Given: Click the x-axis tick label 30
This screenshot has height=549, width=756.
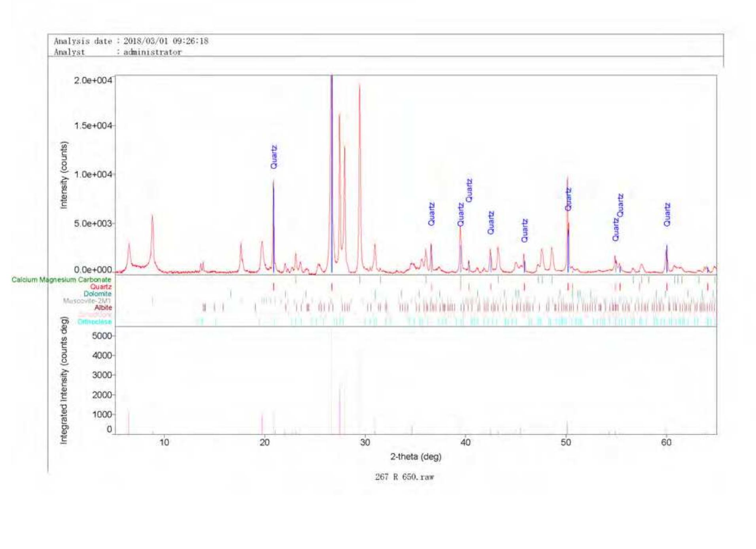Looking at the screenshot, I should pyautogui.click(x=365, y=443).
